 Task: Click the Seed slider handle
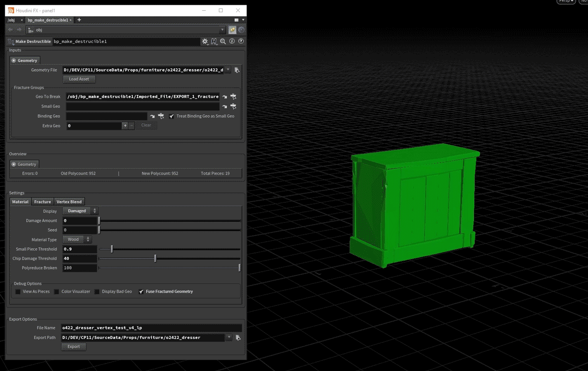click(99, 230)
